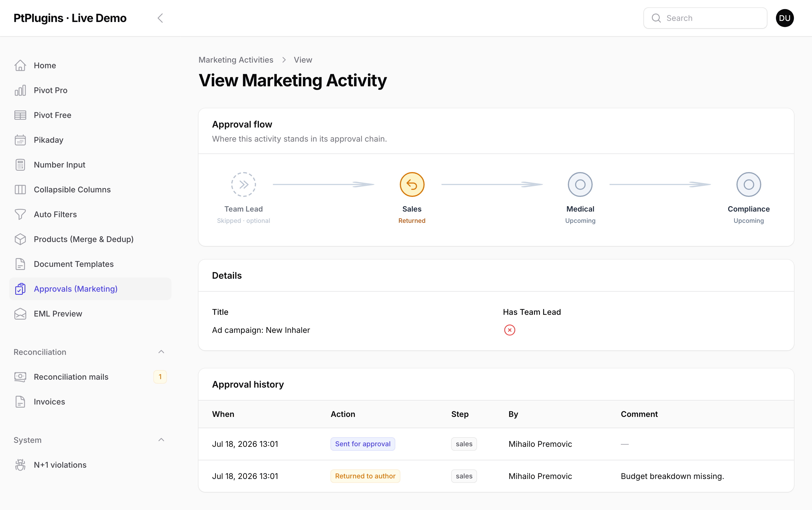Click the Sent for approval badge
Viewport: 812px width, 510px height.
click(x=363, y=444)
